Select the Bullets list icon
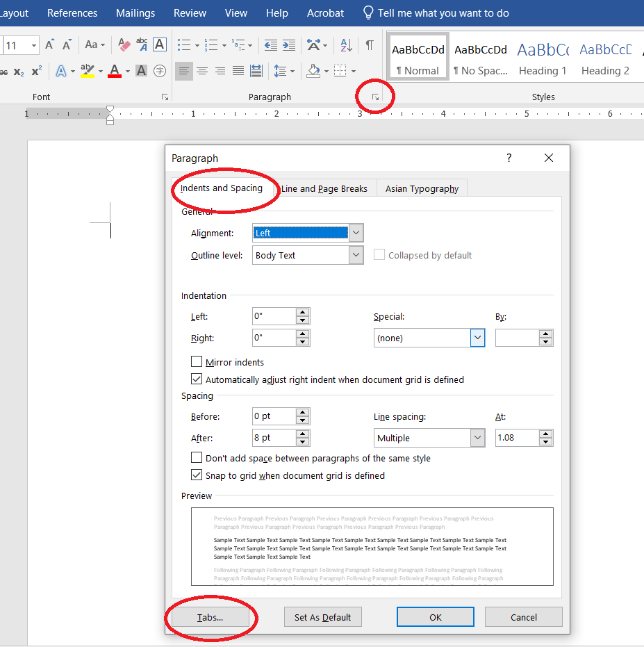Viewport: 644px width, 647px height. (183, 44)
